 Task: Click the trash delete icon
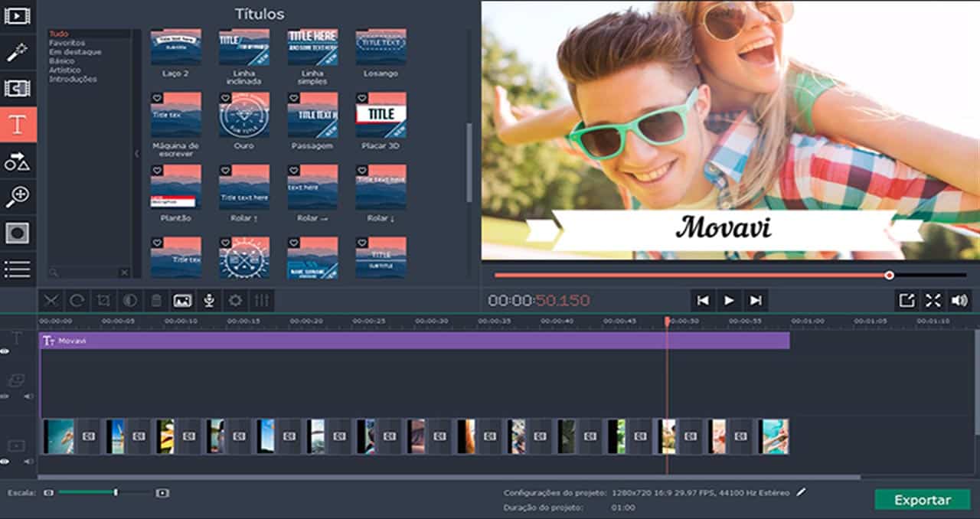[x=156, y=301]
